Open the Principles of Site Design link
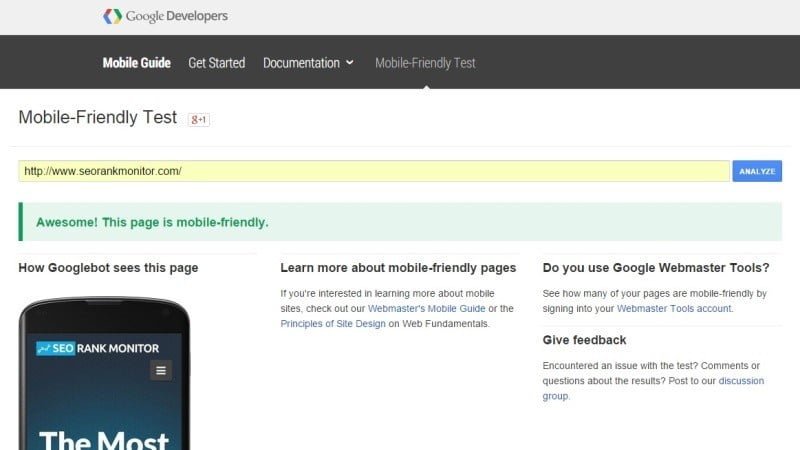 [x=333, y=323]
